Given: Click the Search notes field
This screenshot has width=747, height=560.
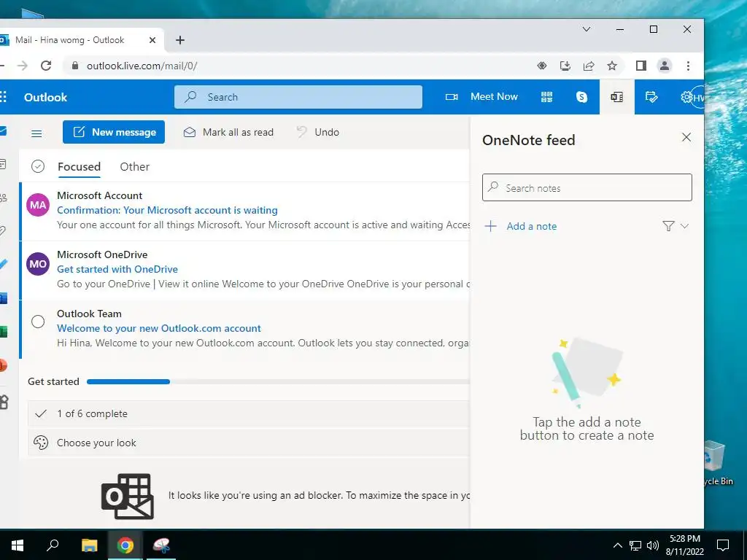Looking at the screenshot, I should point(587,187).
